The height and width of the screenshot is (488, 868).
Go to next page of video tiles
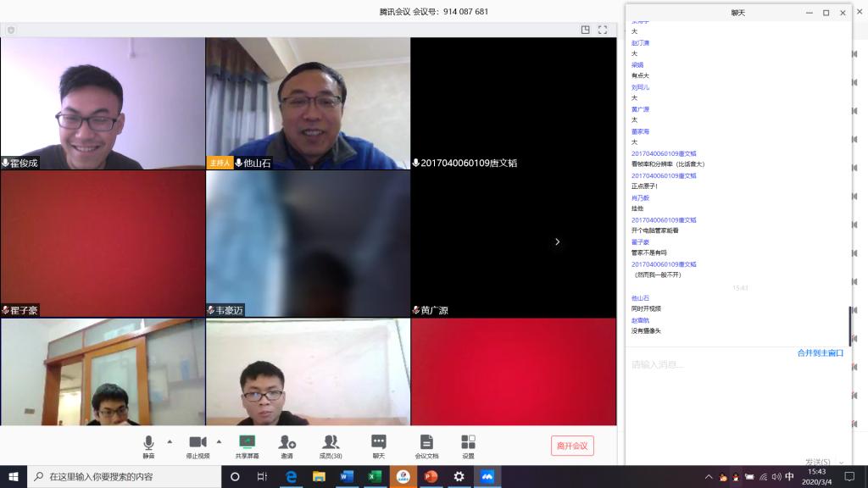557,241
